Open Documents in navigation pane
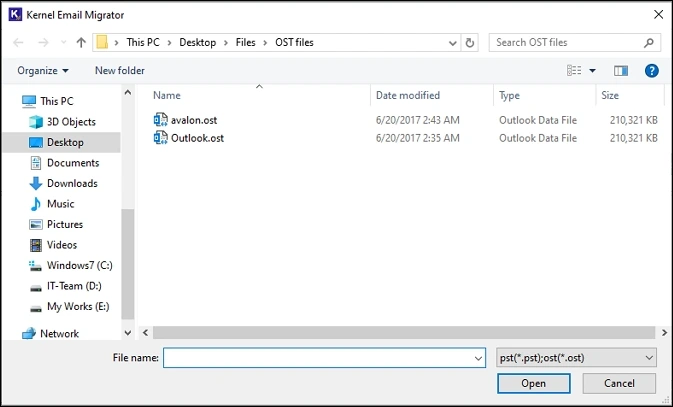Viewport: 673px width, 407px height. tap(73, 163)
